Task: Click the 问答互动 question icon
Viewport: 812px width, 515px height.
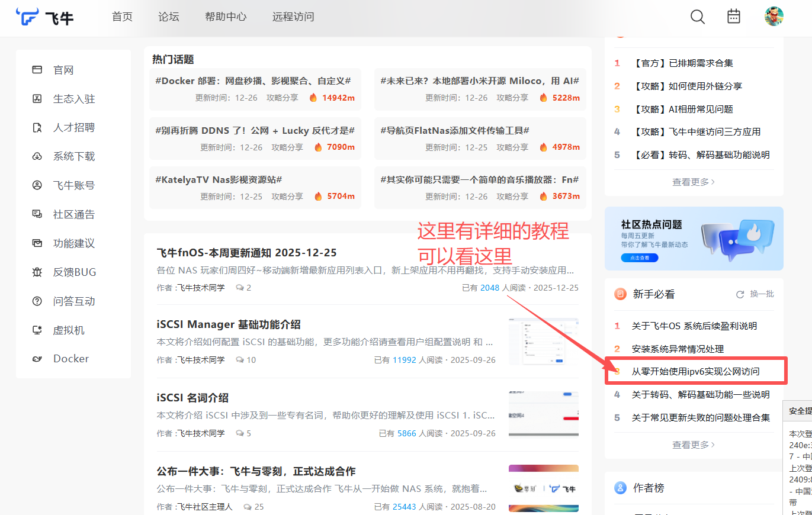Action: tap(37, 301)
